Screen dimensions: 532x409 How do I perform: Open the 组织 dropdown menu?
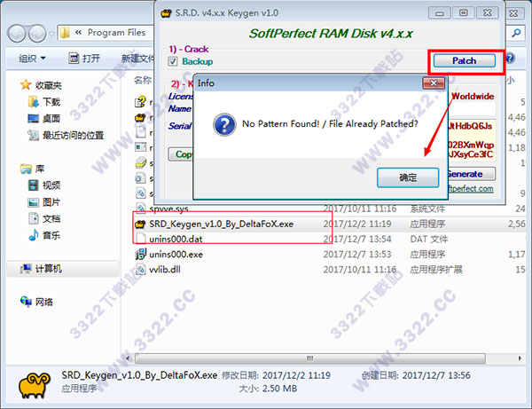[32, 59]
